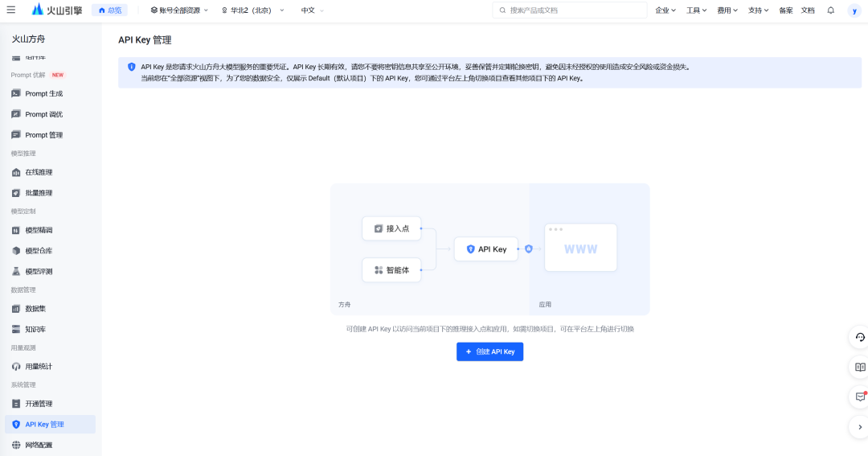Click the API Key 管理 page heading
Image resolution: width=868 pixels, height=456 pixels.
(145, 40)
